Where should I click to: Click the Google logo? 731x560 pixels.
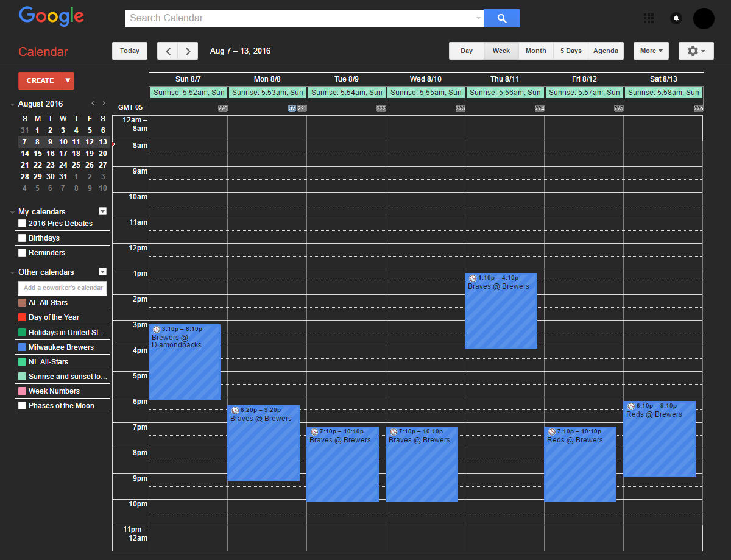click(x=51, y=17)
